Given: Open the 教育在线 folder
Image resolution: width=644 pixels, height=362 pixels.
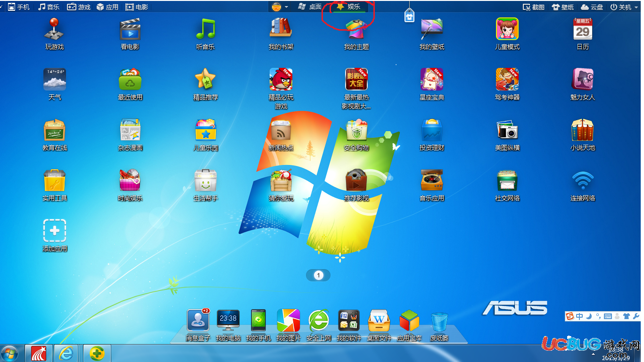Looking at the screenshot, I should point(55,130).
